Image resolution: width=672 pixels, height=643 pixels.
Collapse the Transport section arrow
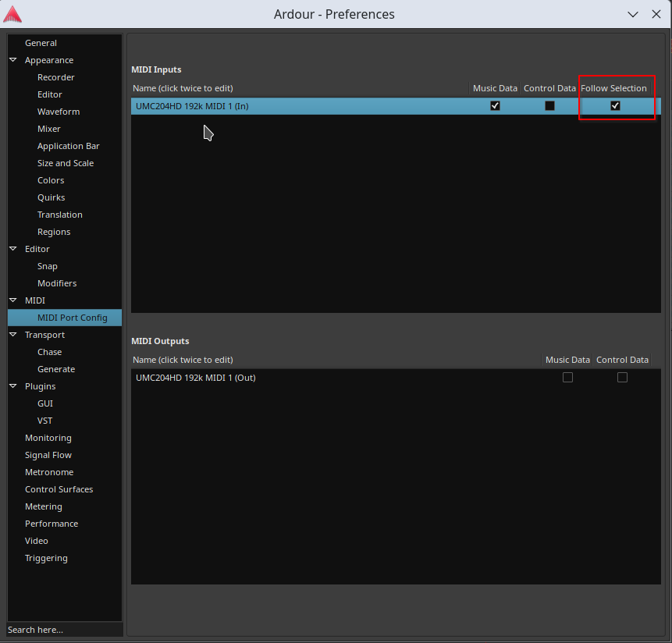point(13,335)
